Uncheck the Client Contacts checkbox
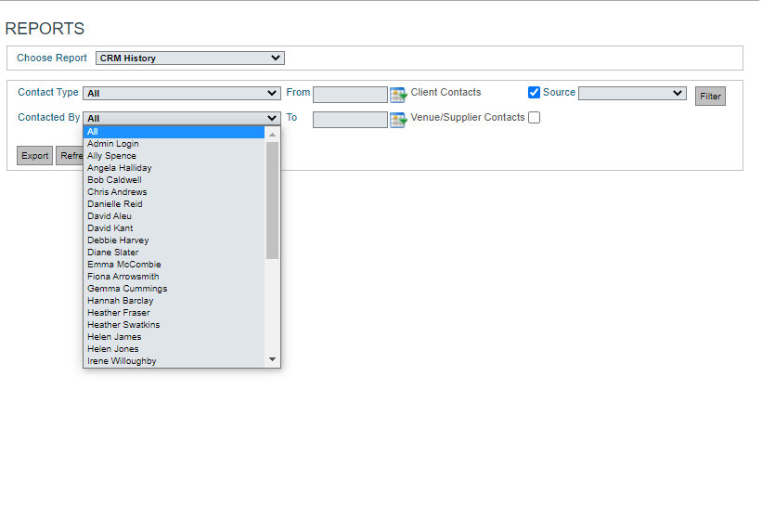The width and height of the screenshot is (762, 532). [x=534, y=93]
